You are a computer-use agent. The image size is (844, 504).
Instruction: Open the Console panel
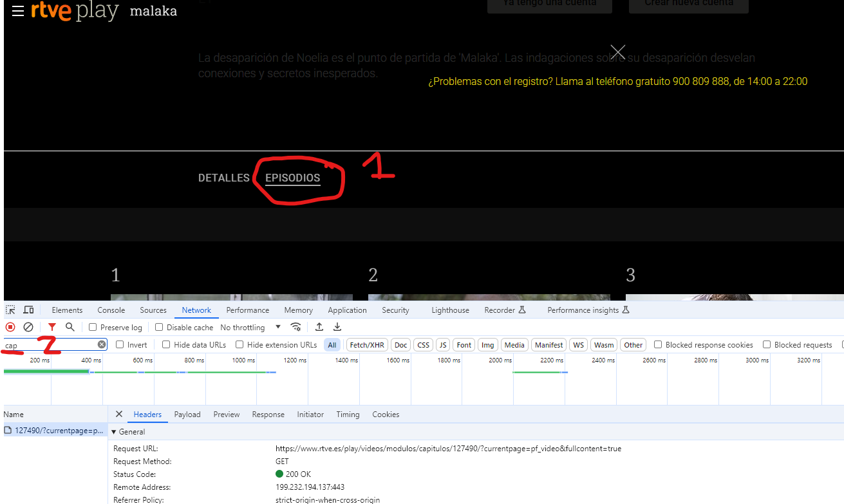(x=111, y=310)
